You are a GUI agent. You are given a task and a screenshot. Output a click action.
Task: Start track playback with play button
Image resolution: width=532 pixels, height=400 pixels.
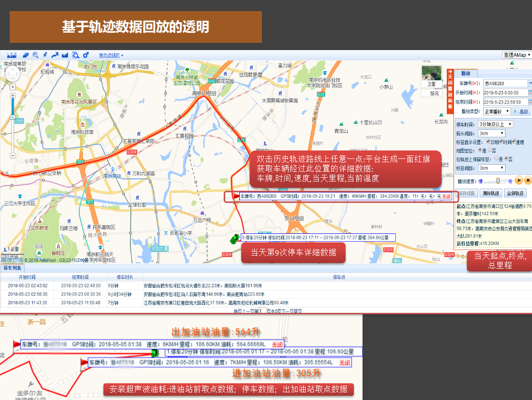point(519,181)
